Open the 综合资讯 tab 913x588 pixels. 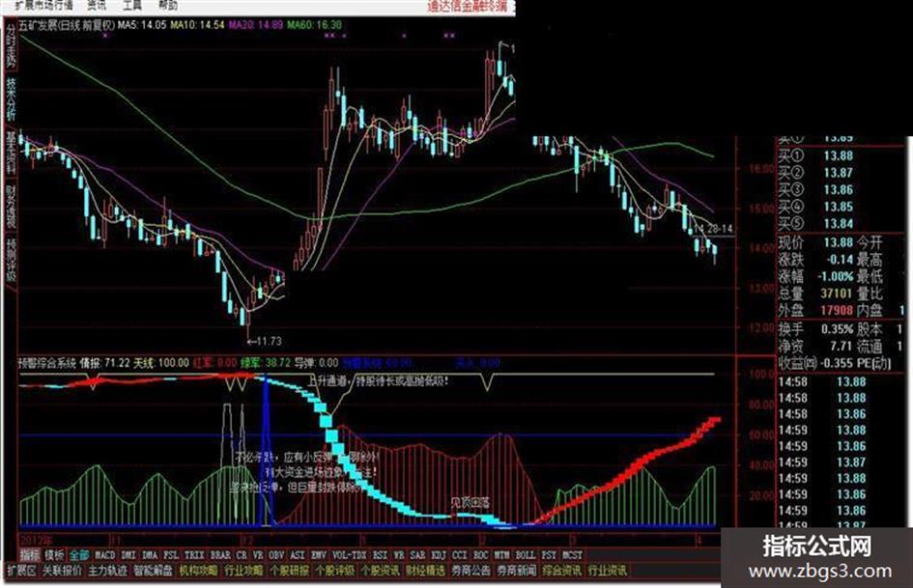(x=562, y=571)
